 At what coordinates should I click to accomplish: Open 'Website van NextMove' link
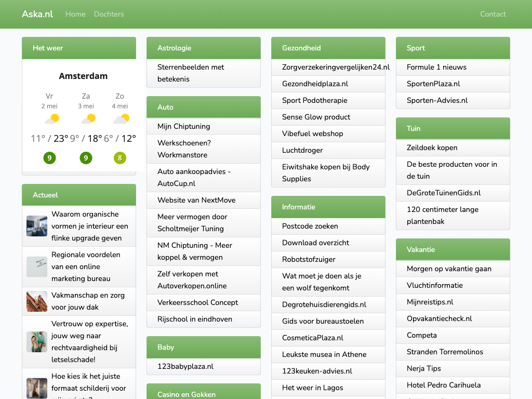click(196, 200)
